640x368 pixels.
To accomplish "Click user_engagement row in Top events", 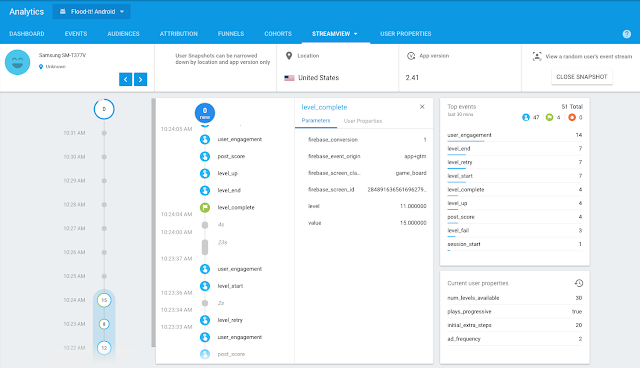I will [515, 135].
